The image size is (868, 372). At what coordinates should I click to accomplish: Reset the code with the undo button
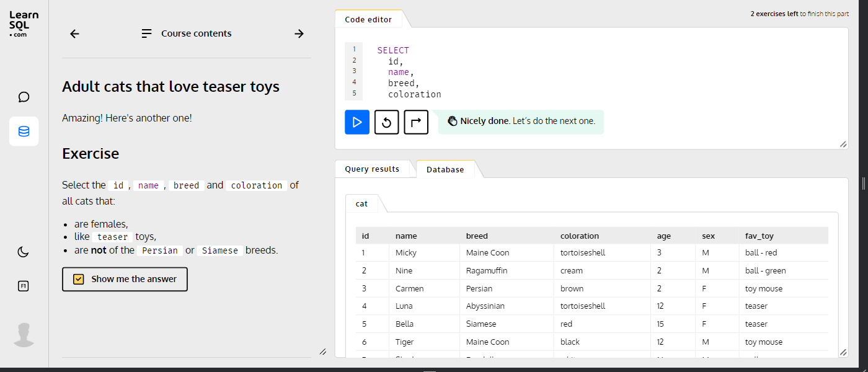386,122
